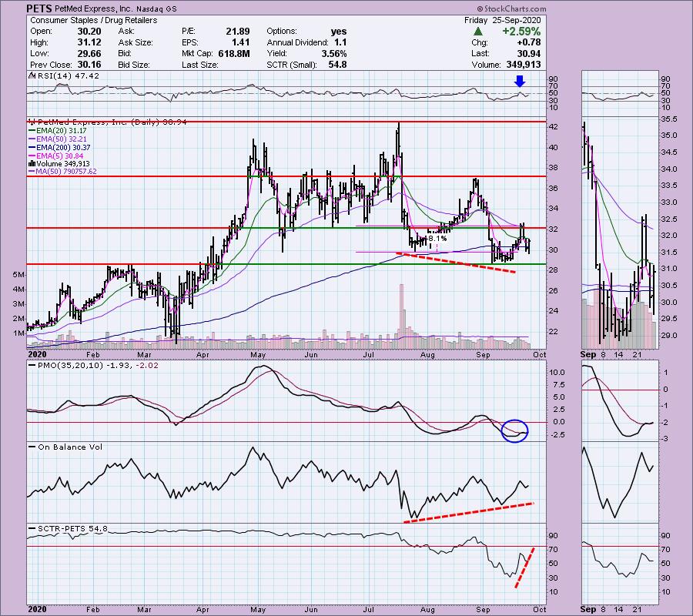693x616 pixels.
Task: Click the July volume spike bar
Action: [402, 316]
